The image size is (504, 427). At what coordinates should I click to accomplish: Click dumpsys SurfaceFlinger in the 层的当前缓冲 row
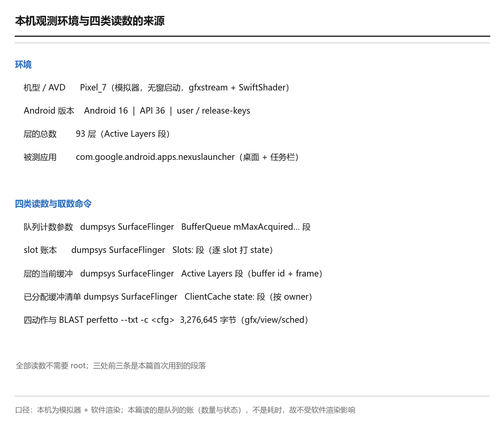point(127,274)
